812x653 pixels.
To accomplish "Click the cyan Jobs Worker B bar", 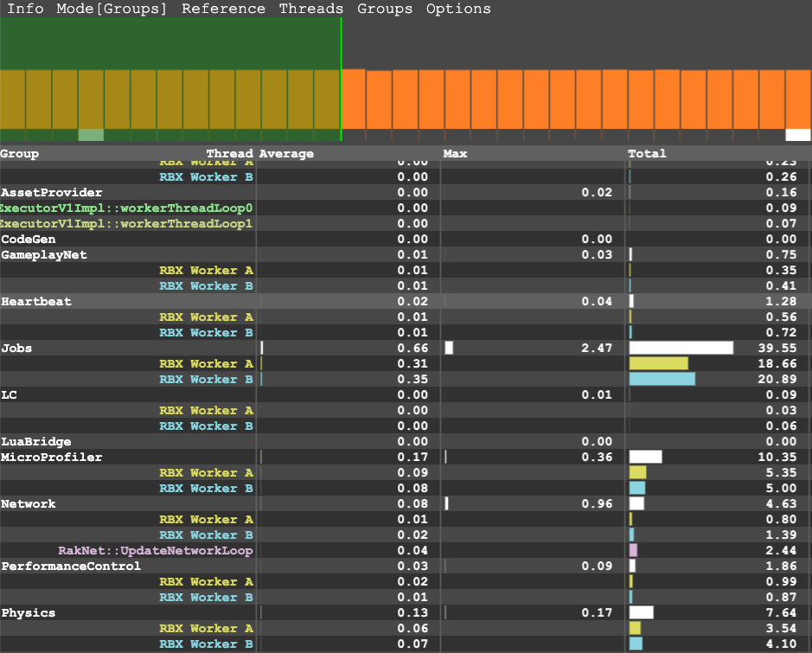I will click(x=662, y=379).
